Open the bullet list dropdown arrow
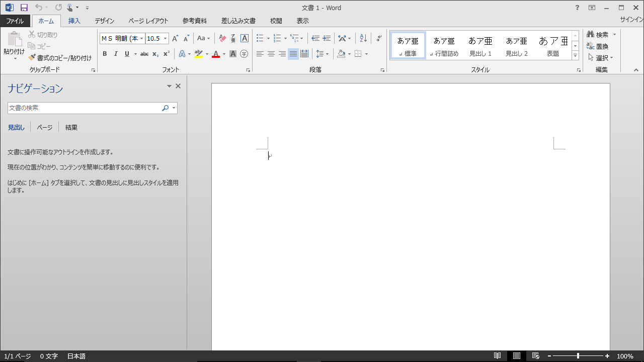This screenshot has height=362, width=644. tap(268, 38)
